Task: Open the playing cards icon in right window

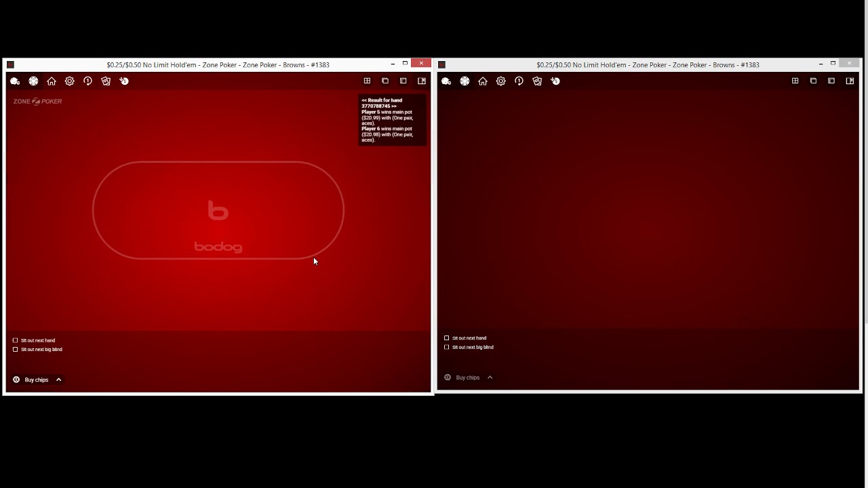Action: pos(537,81)
